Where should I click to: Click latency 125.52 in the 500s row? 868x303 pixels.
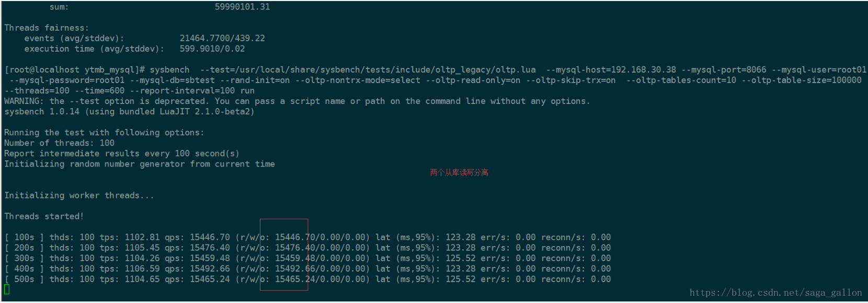pos(460,279)
